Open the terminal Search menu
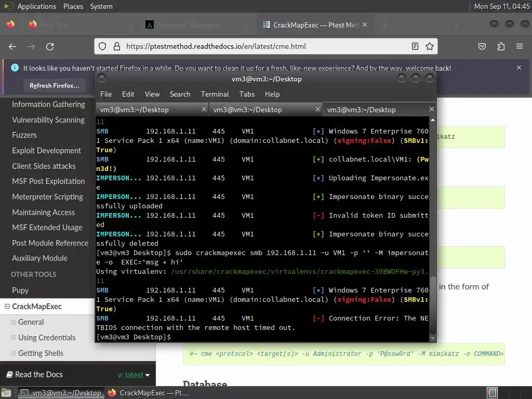 coord(180,94)
